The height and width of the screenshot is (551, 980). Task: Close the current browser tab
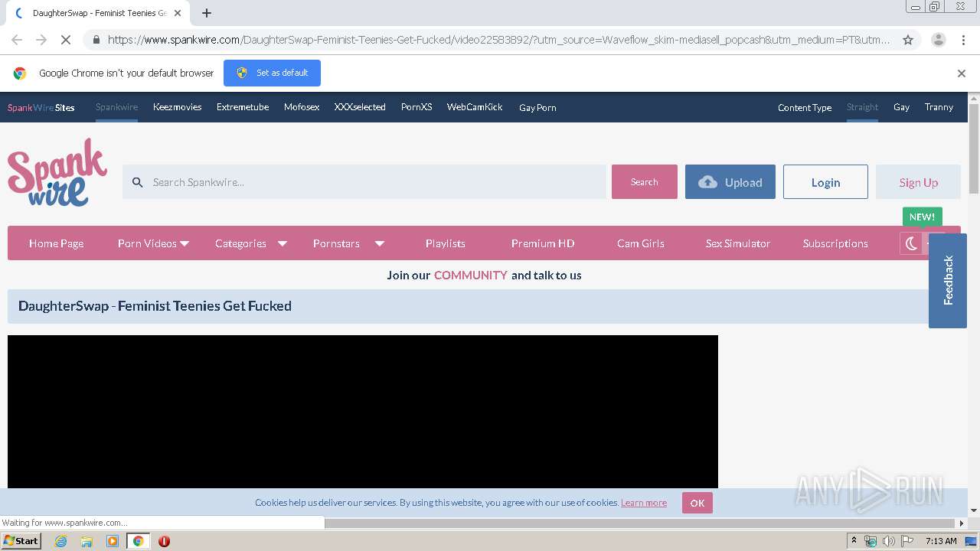[x=178, y=13]
